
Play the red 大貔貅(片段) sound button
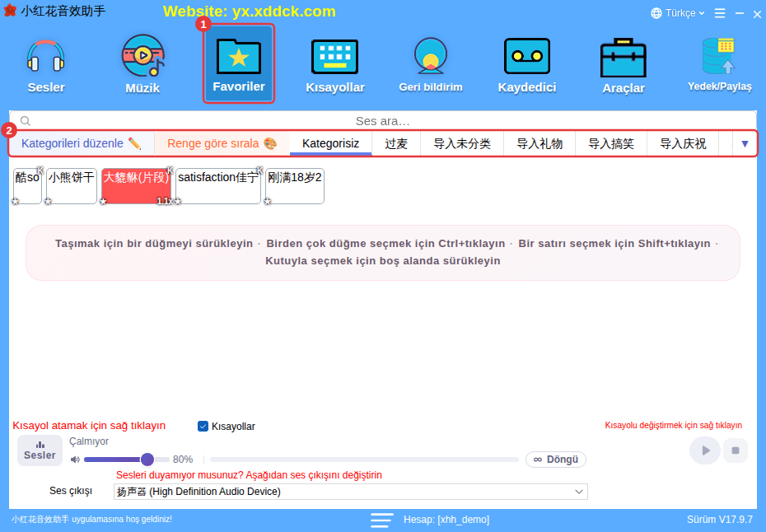click(x=136, y=186)
